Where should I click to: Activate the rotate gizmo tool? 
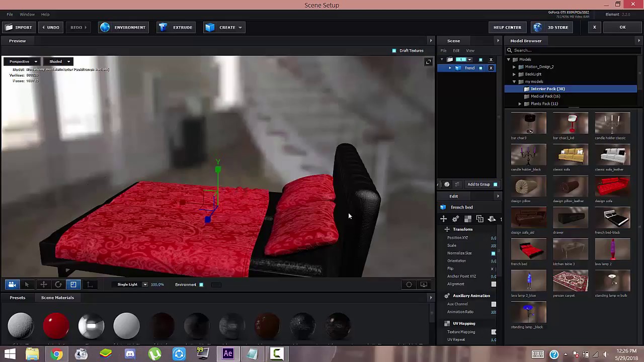click(x=58, y=285)
